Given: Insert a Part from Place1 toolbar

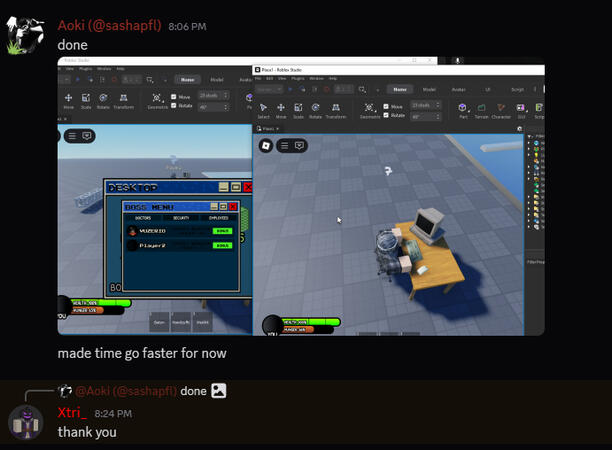Looking at the screenshot, I should [463, 110].
